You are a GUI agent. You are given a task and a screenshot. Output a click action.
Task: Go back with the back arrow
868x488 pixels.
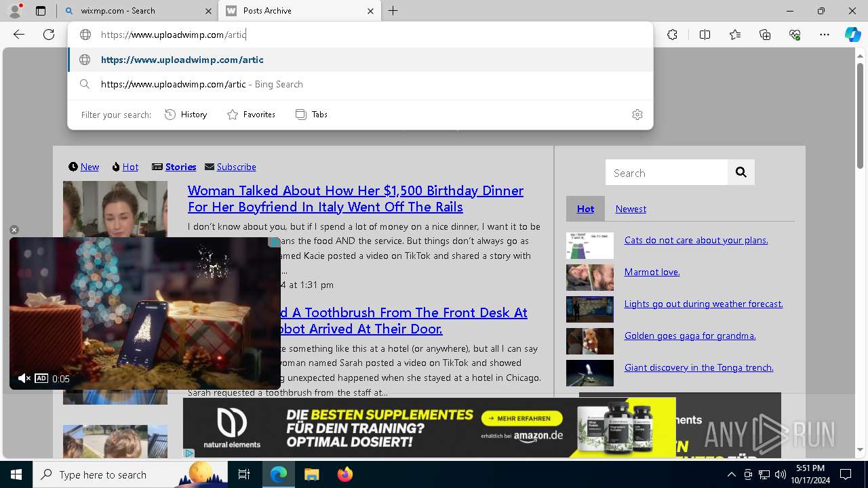(x=19, y=35)
